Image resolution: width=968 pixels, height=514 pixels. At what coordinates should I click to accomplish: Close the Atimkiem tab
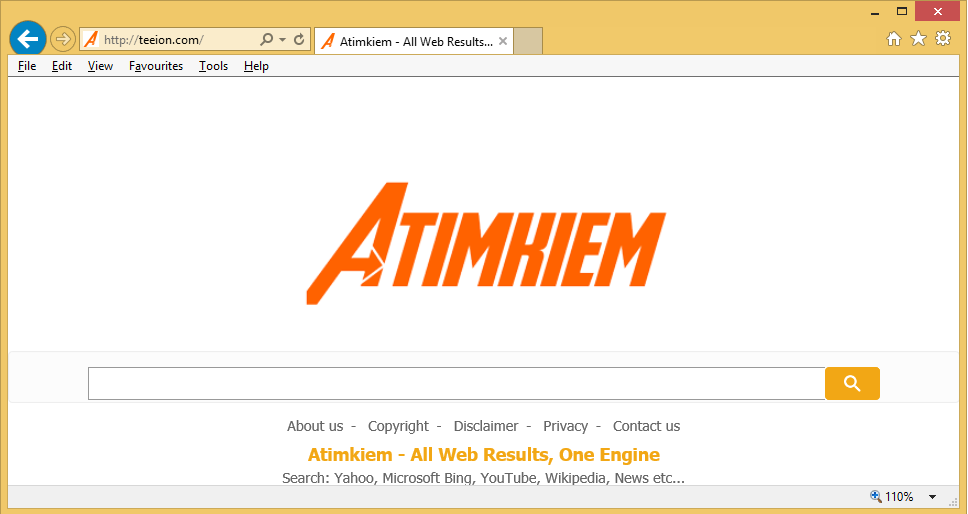(503, 41)
